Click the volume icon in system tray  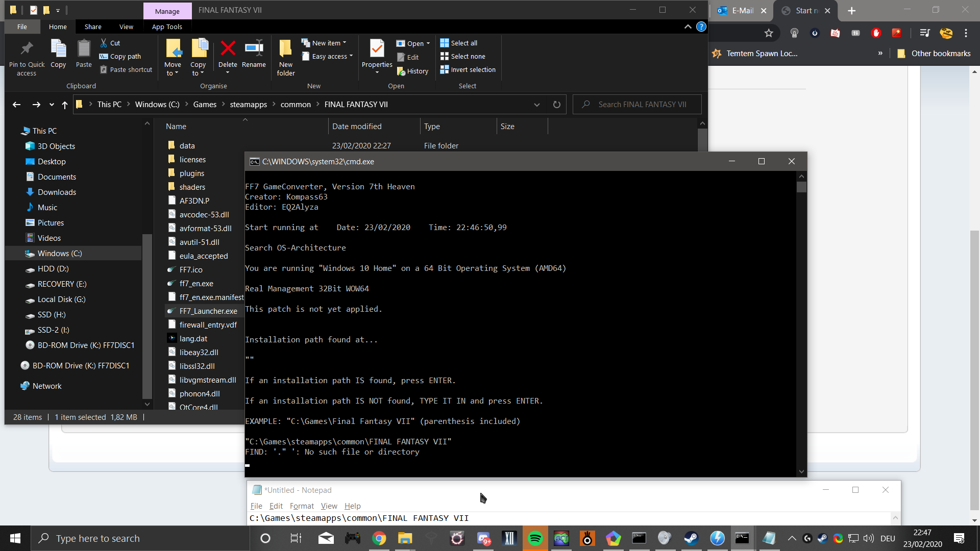click(869, 538)
